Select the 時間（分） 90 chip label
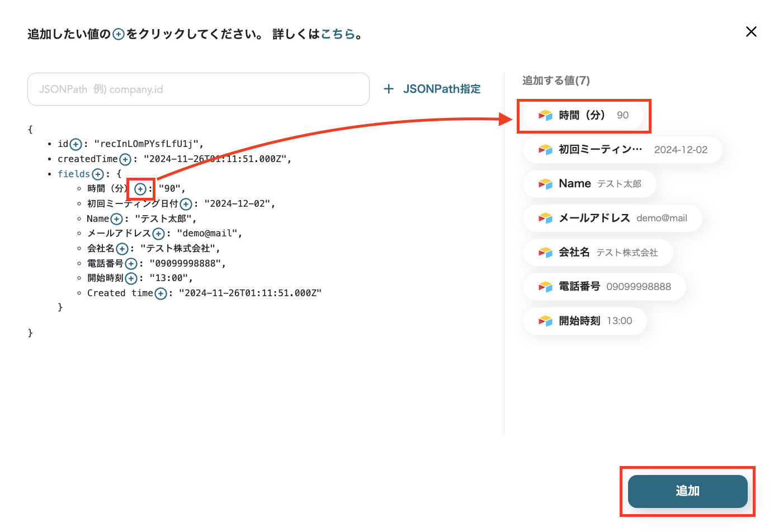 coord(594,115)
